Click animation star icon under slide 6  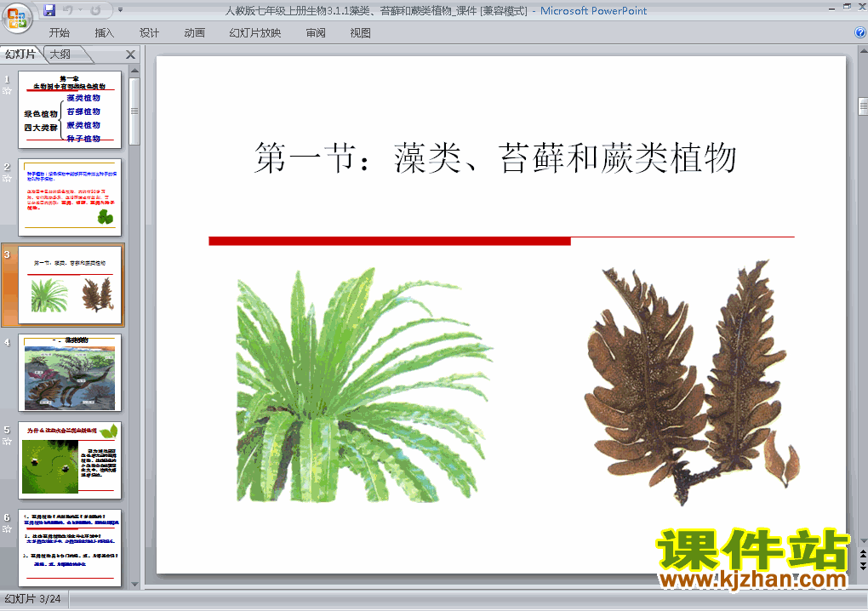tap(7, 528)
